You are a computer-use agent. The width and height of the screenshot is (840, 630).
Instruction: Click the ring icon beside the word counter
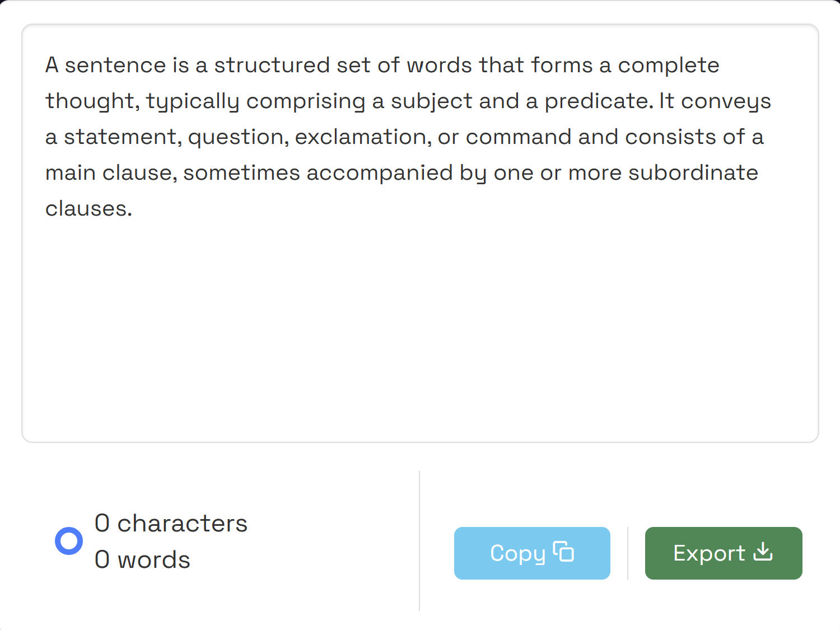tap(69, 540)
